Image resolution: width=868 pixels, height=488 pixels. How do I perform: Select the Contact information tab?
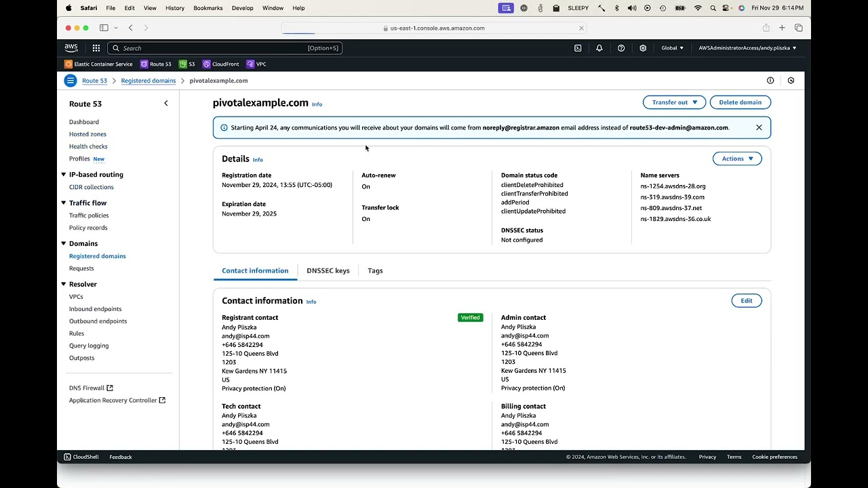coord(255,270)
